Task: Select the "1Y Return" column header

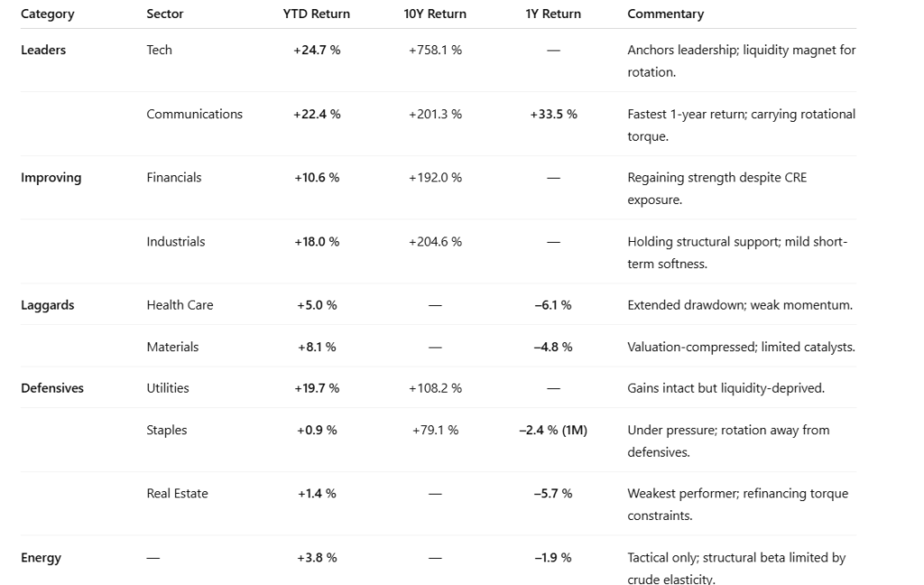Action: tap(553, 14)
